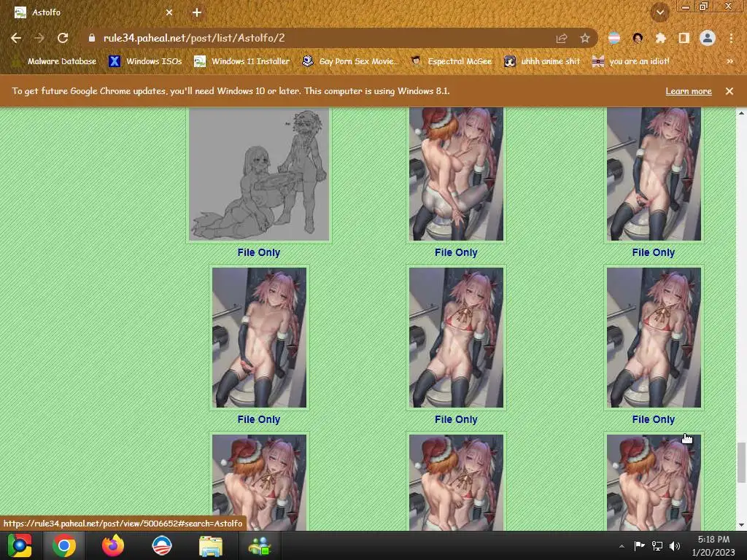Open the Windows ISOs bookmark
Viewport: 747px width, 560px height.
[146, 61]
